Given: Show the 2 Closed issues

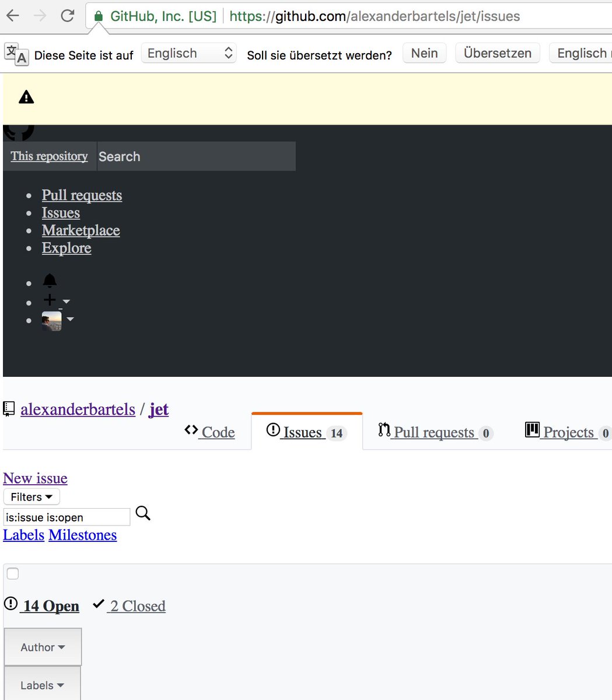Looking at the screenshot, I should 130,605.
